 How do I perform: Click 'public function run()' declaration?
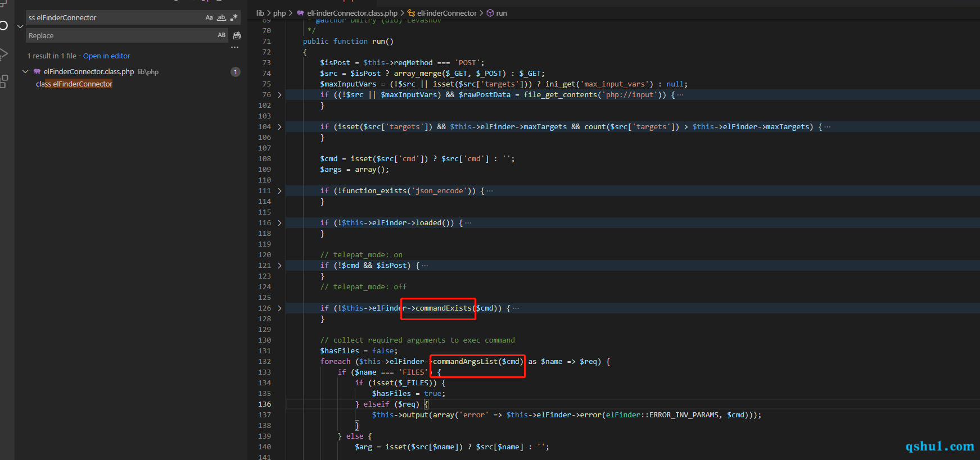(348, 42)
